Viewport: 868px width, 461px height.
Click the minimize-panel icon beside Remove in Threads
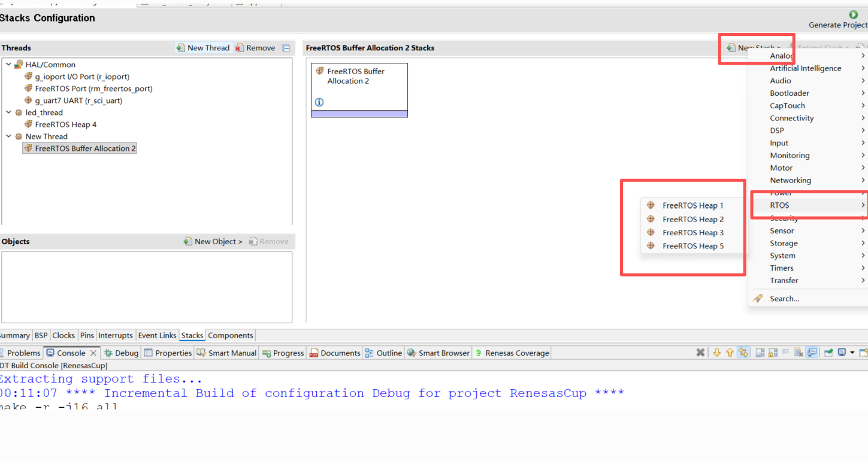click(x=286, y=48)
